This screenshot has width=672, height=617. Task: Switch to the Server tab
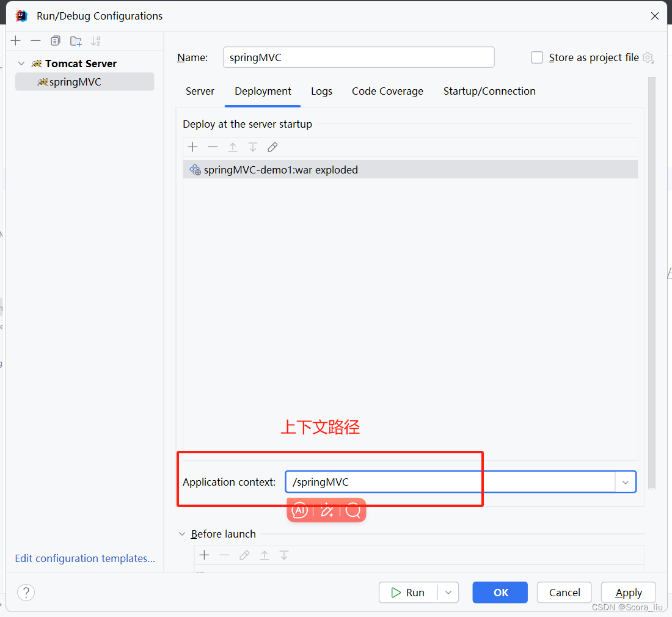(200, 91)
